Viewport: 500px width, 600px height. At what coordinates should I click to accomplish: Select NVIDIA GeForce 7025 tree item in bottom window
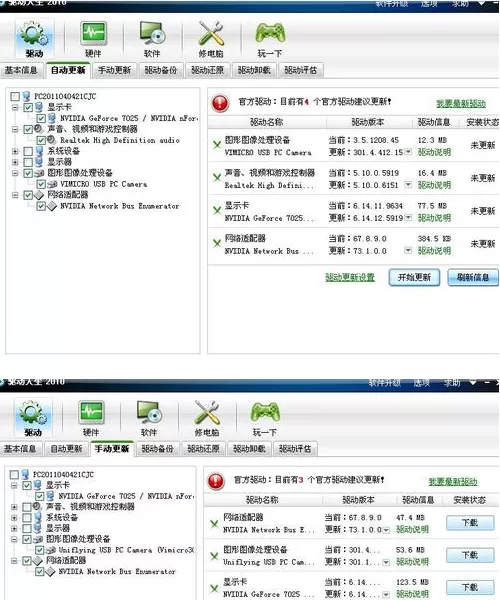click(126, 496)
